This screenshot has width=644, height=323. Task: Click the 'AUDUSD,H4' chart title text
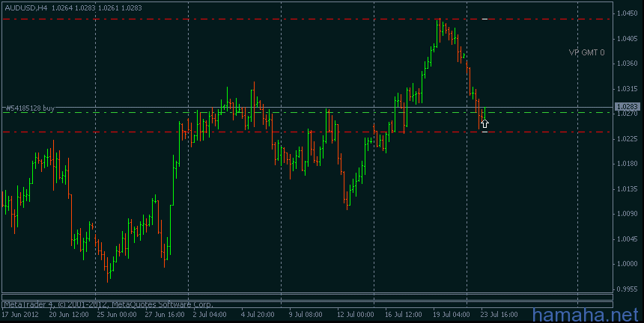coord(26,7)
